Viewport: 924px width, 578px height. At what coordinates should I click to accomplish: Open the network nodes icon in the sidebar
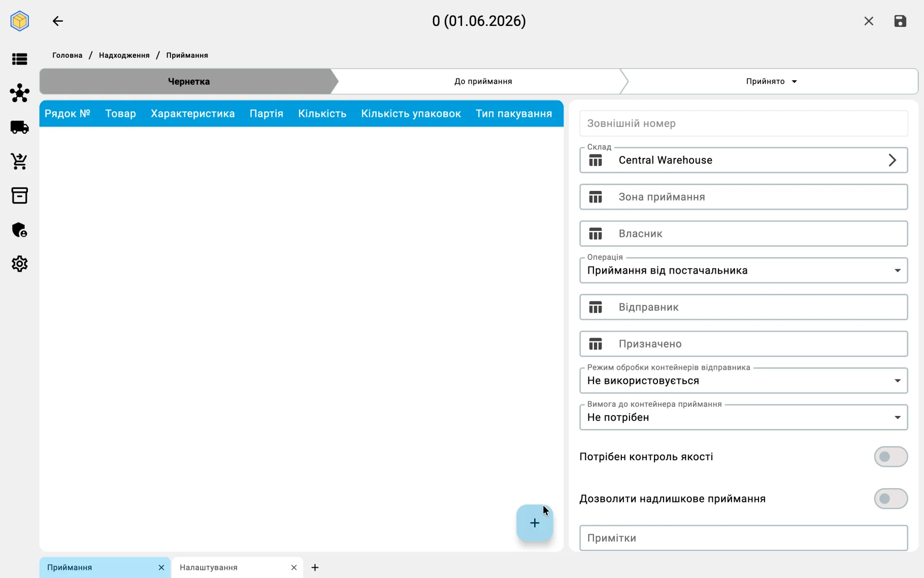tap(20, 93)
